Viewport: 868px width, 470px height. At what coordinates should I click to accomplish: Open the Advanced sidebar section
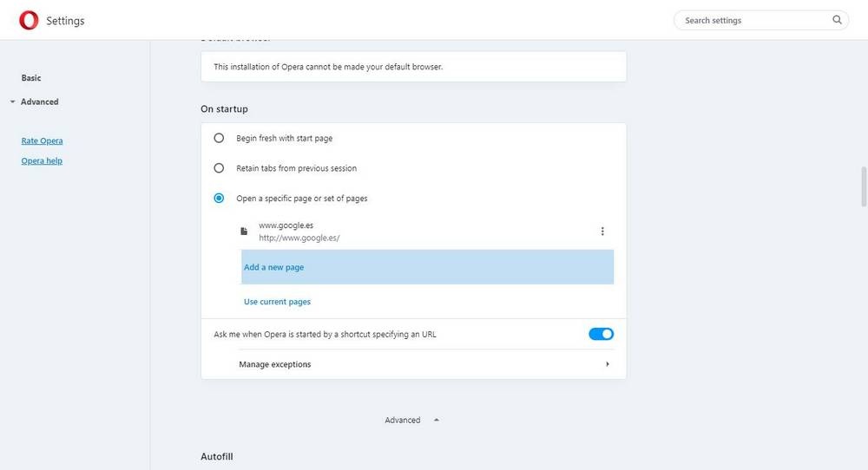tap(40, 102)
